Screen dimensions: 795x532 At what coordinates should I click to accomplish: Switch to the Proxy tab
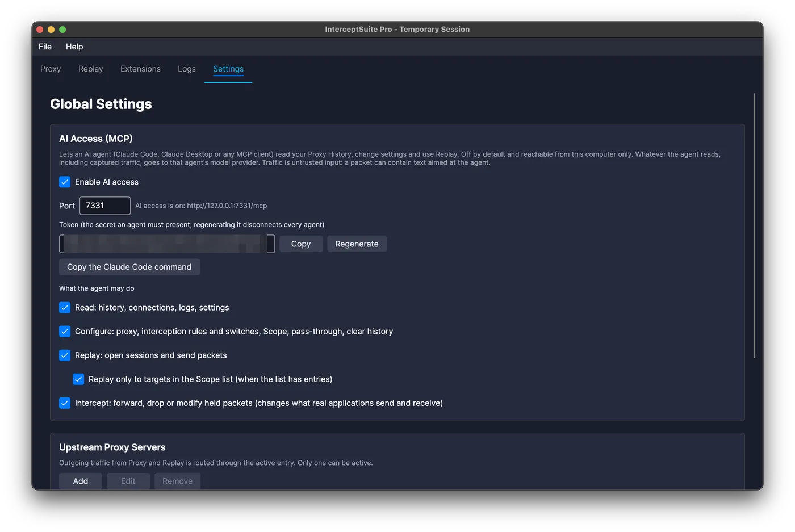[51, 69]
